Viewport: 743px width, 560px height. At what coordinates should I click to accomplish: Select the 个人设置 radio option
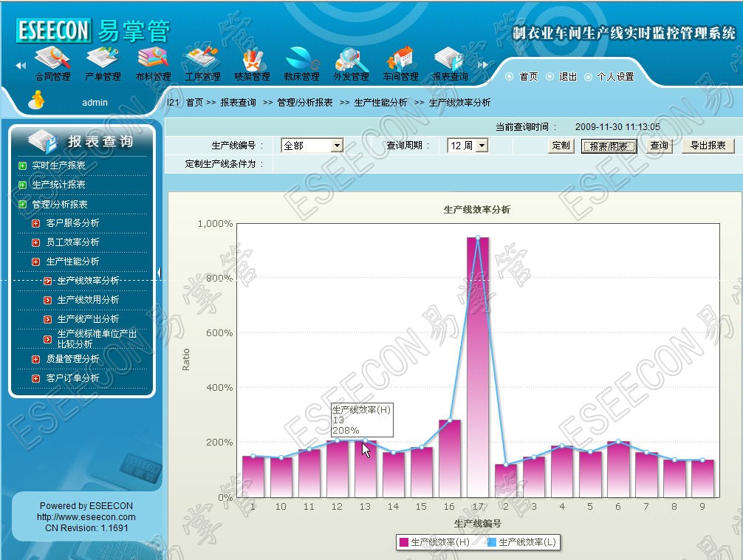point(588,77)
